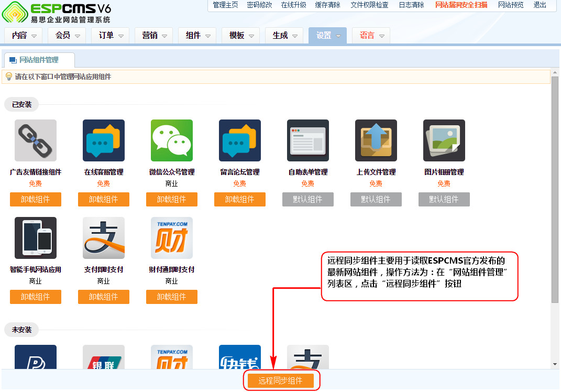This screenshot has height=392, width=561.
Task: Open the 图片相册管理 photo album icon
Action: click(x=444, y=140)
